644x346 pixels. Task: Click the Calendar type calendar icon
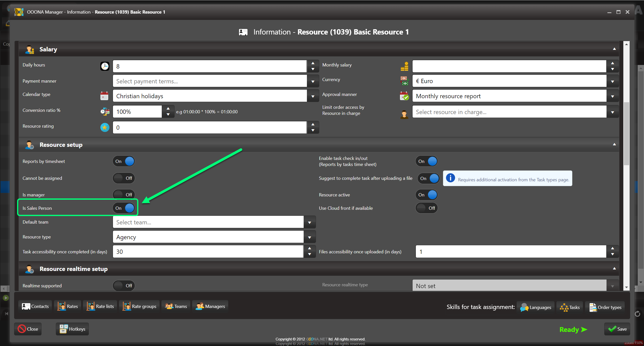pos(104,96)
